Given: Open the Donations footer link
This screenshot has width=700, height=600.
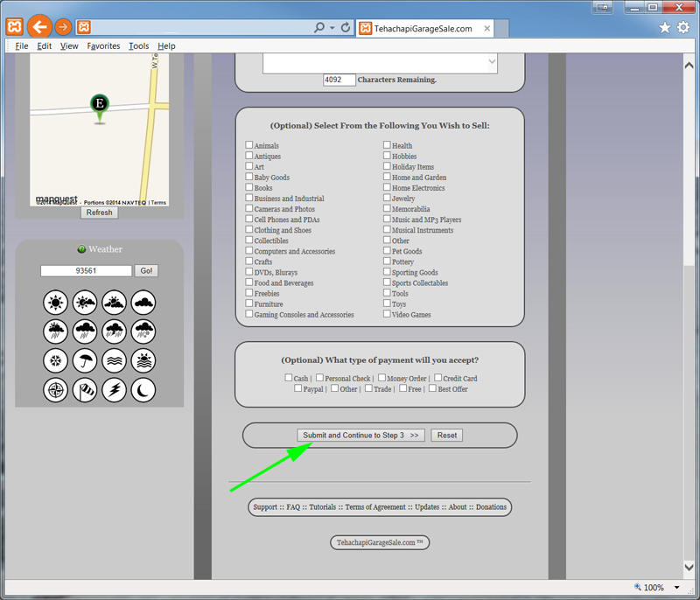Looking at the screenshot, I should click(x=491, y=507).
